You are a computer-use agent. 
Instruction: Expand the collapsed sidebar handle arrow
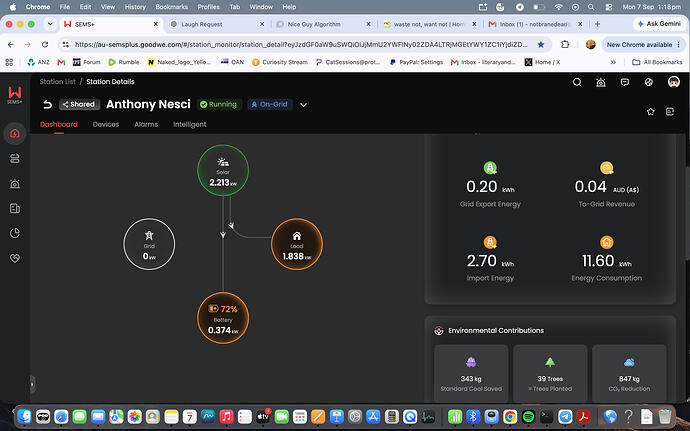pos(32,384)
